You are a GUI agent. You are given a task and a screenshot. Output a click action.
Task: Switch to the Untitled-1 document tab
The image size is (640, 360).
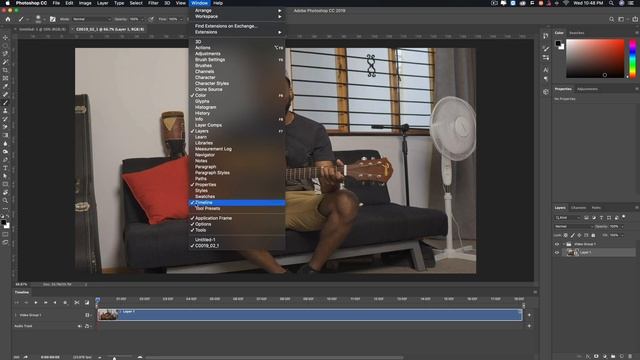(x=41, y=29)
